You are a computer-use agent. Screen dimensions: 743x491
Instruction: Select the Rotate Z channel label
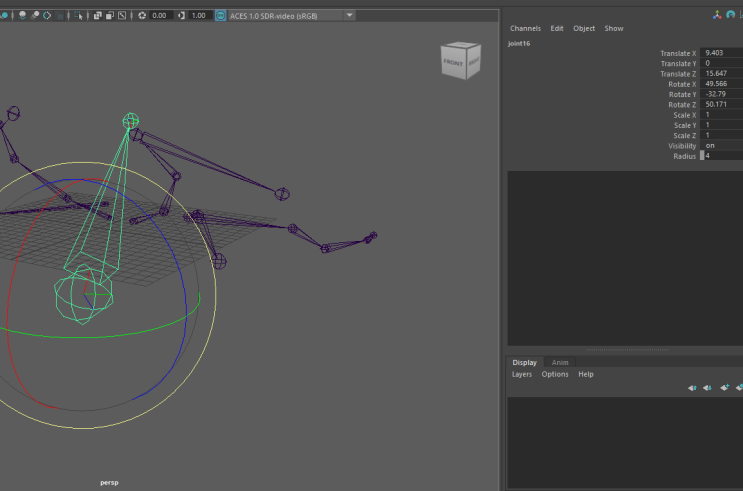click(682, 105)
